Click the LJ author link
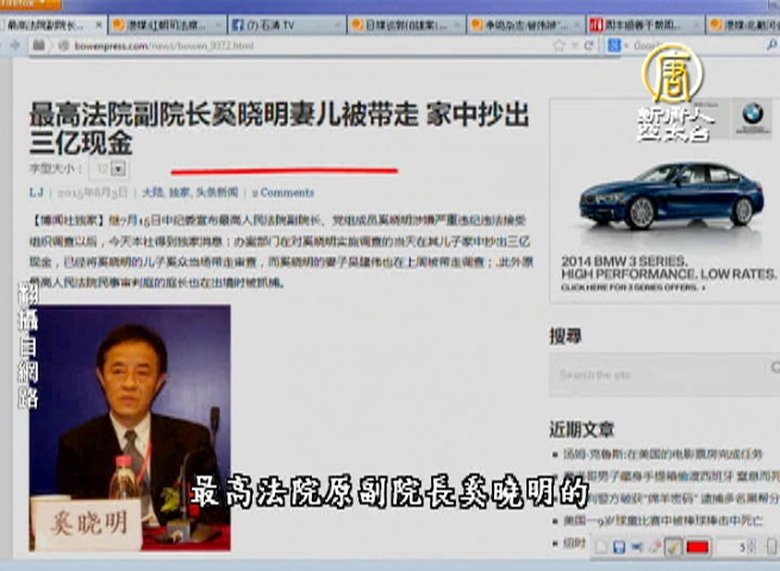780x571 pixels. (x=36, y=192)
